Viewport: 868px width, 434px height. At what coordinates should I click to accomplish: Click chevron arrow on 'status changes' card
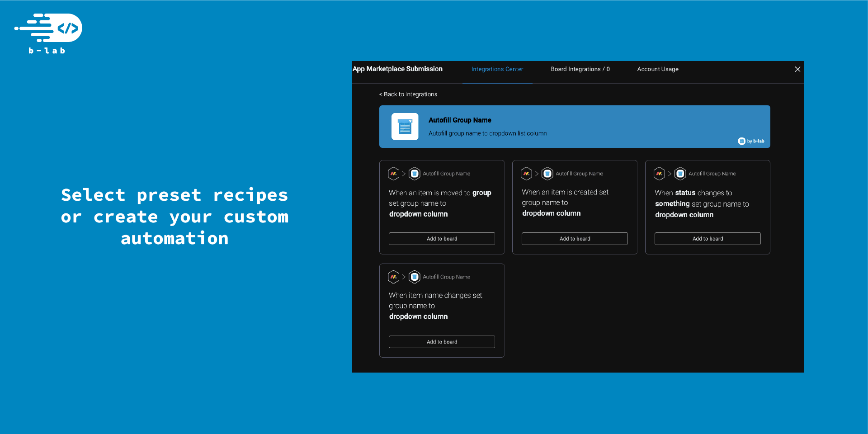tap(670, 174)
